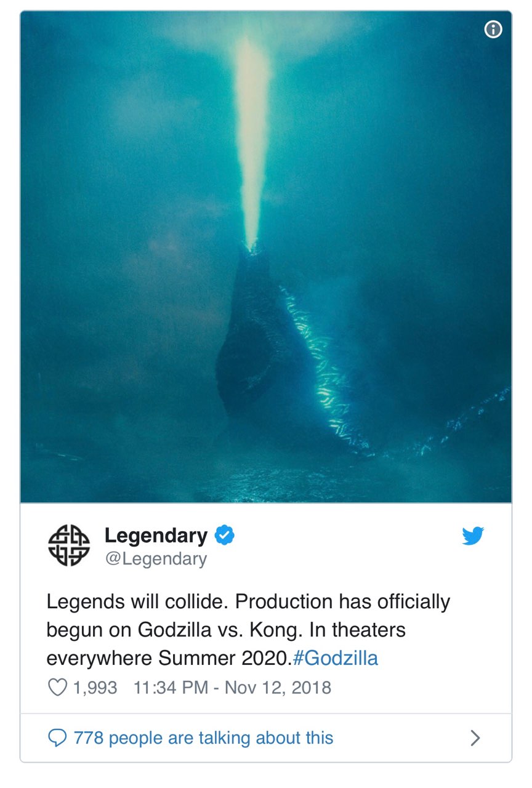Screen dimensions: 532x788
Task: Click the atomic breath beam in the image
Action: coord(253,142)
